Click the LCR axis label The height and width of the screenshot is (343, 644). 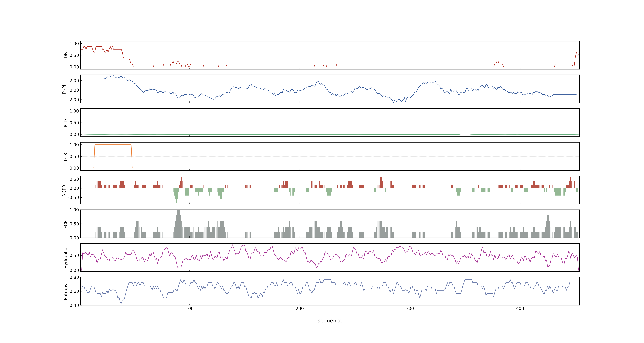coord(66,157)
